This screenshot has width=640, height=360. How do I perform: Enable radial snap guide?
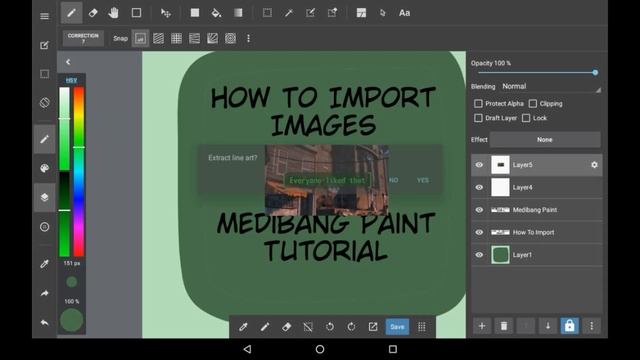[212, 38]
